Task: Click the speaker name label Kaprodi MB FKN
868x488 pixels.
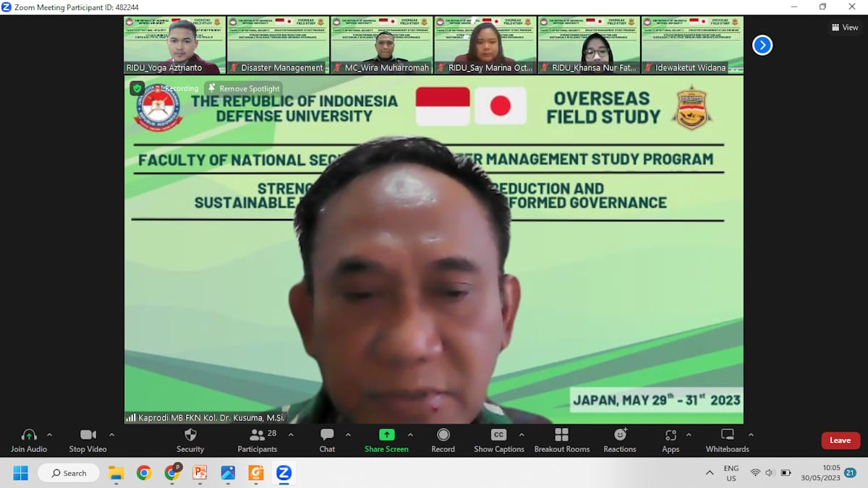Action: 205,418
